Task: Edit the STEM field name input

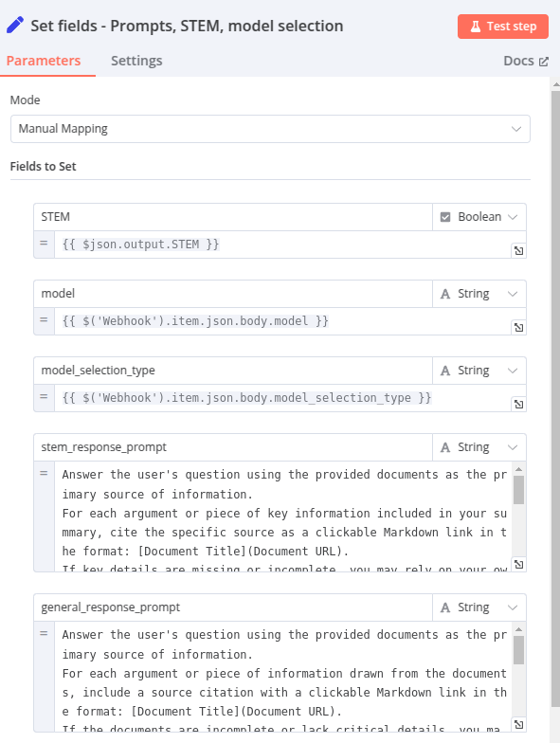Action: tap(233, 217)
